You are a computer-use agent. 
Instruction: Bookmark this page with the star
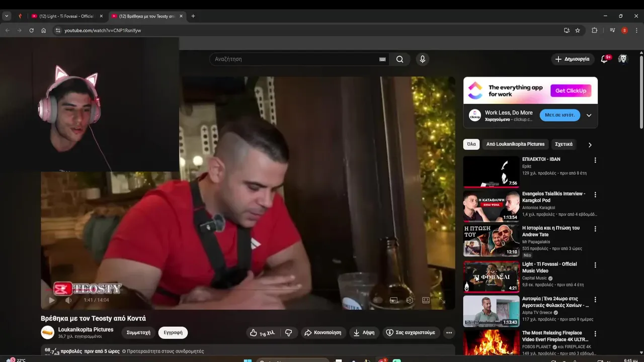pyautogui.click(x=578, y=31)
